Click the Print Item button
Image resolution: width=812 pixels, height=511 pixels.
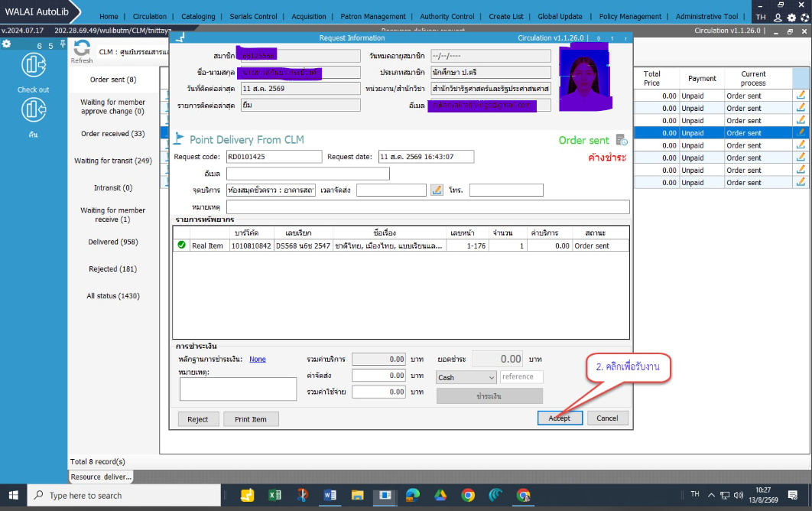251,419
